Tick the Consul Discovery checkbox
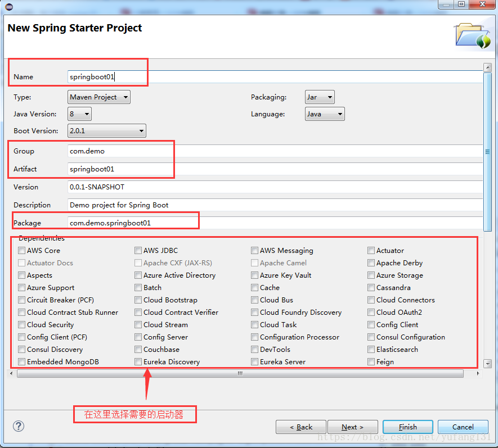498x448 pixels. (21, 349)
